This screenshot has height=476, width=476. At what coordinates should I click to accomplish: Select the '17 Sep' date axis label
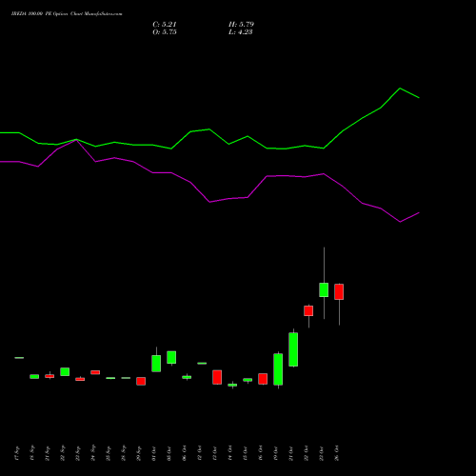pos(17,453)
